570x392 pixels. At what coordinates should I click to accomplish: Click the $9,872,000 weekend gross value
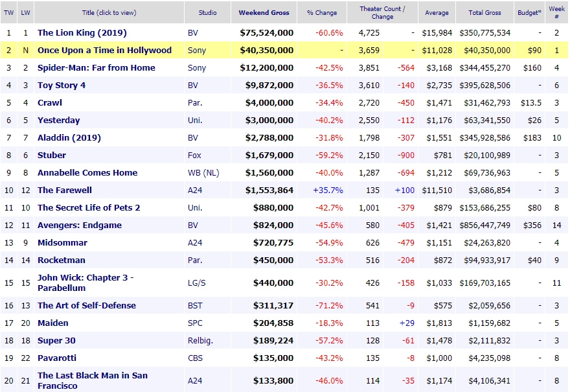pos(269,85)
